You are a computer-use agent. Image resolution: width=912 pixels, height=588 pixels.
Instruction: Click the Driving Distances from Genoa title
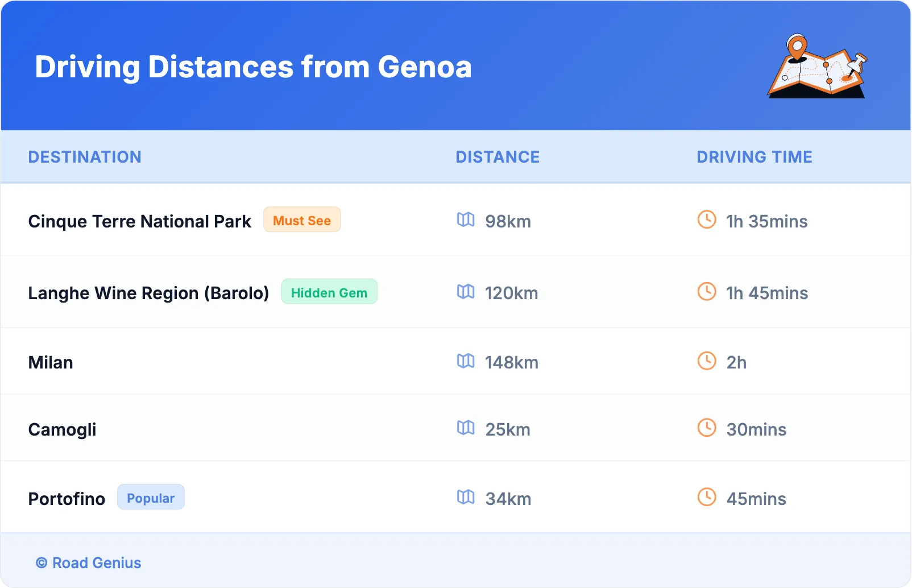[254, 67]
